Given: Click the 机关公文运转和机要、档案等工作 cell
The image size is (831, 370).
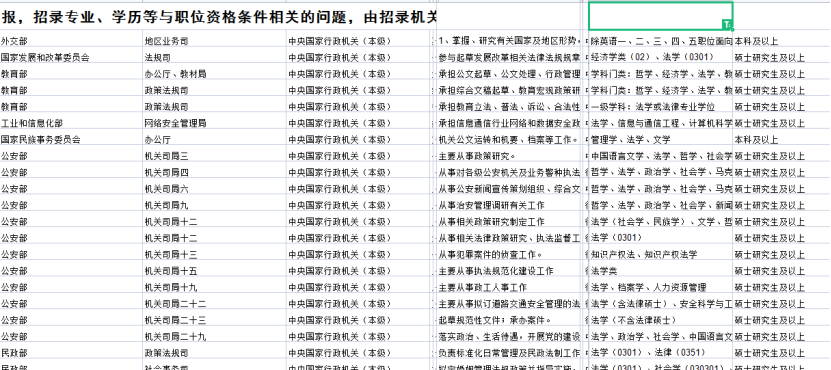Looking at the screenshot, I should [510, 139].
